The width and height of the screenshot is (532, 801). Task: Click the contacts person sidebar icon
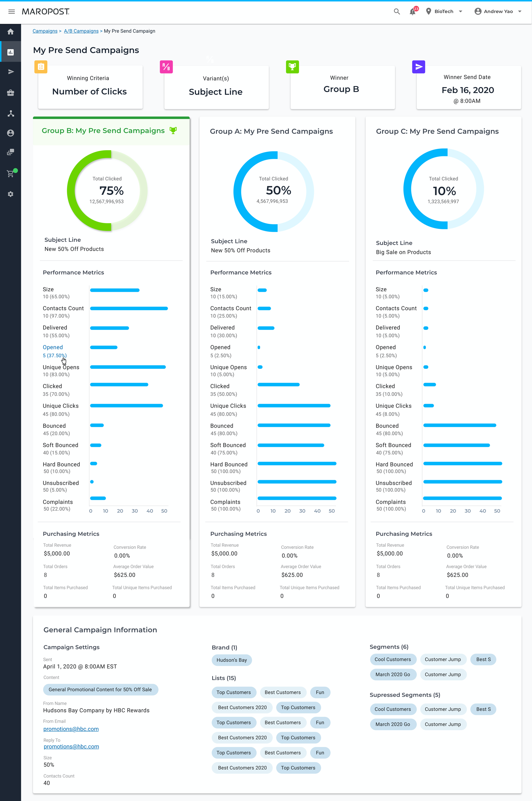[11, 133]
